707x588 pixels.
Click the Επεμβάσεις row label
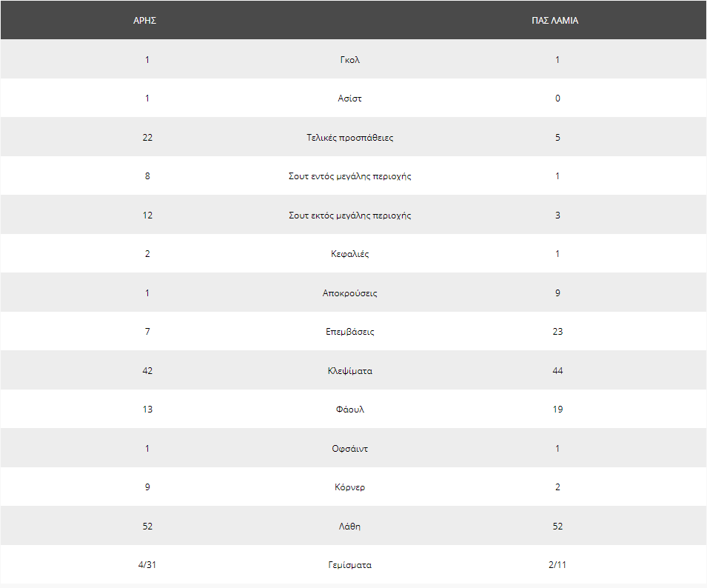[350, 332]
